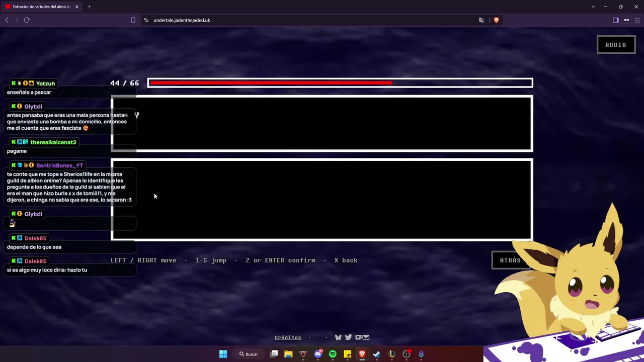The width and height of the screenshot is (644, 362).
Task: Click the "LEFT / RIGHT move" hint text
Action: [x=143, y=260]
